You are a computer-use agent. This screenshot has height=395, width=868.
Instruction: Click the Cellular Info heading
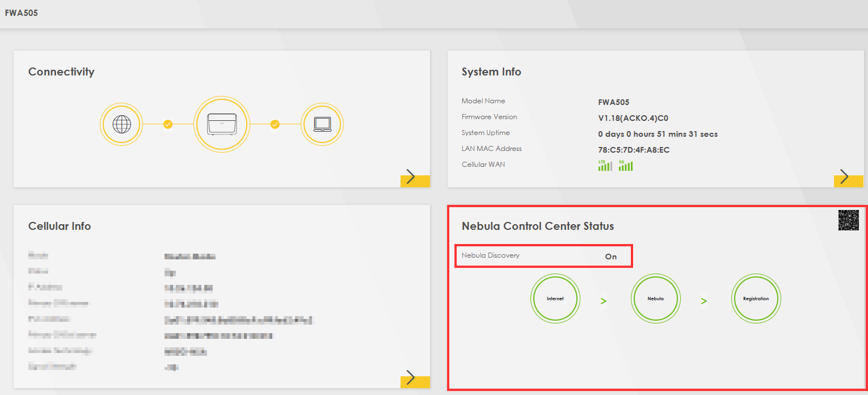tap(60, 226)
